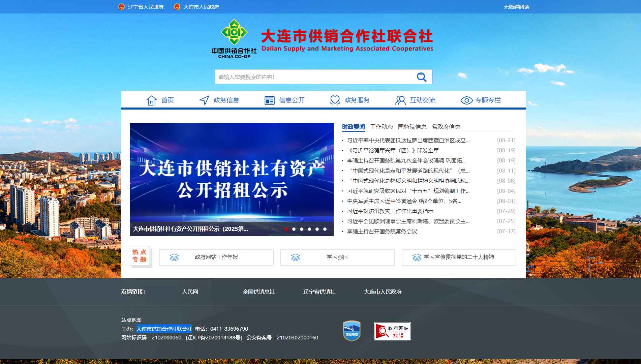
Task: Open news 《习近平论强军兴军（四）》印发全军
Action: pyautogui.click(x=393, y=150)
